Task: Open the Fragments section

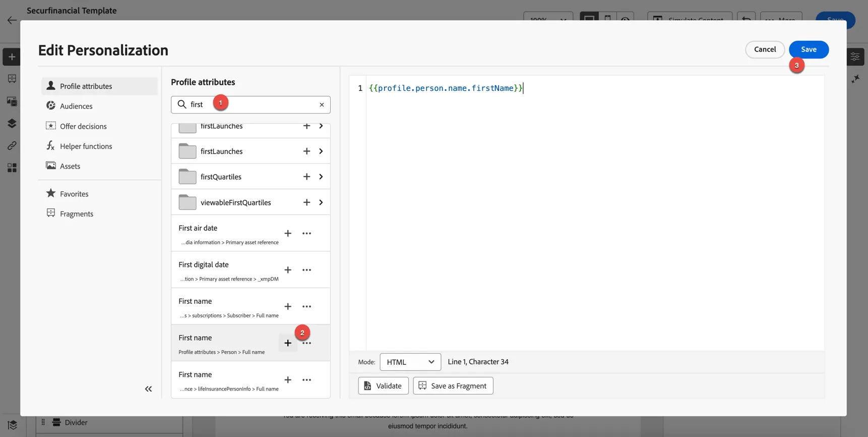Action: click(99, 214)
